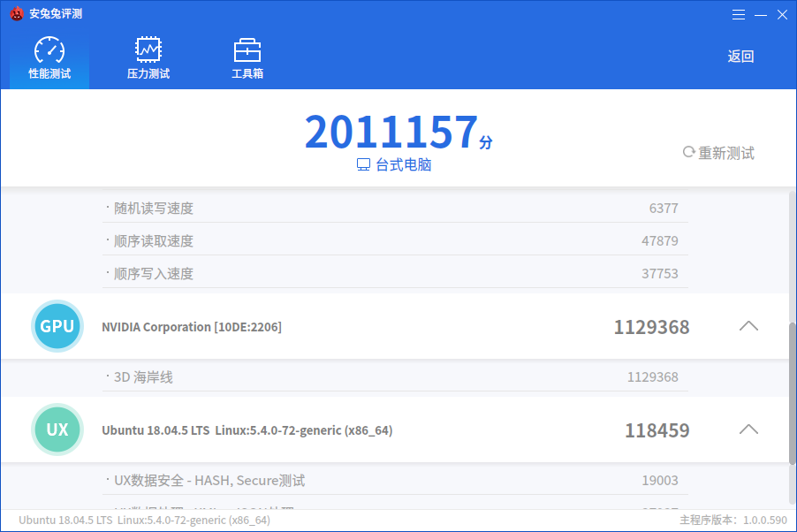Viewport: 797px width, 532px height.
Task: Click the 返回 back button
Action: [740, 56]
